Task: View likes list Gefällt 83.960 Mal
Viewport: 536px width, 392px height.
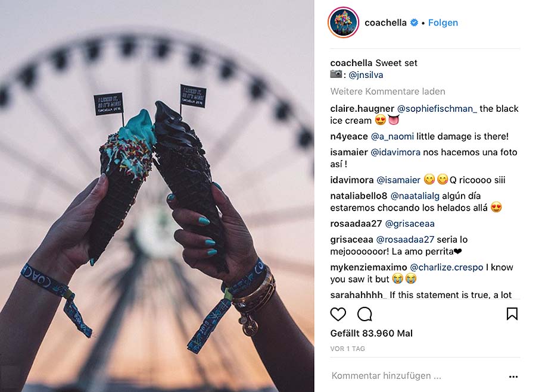Action: (x=371, y=333)
